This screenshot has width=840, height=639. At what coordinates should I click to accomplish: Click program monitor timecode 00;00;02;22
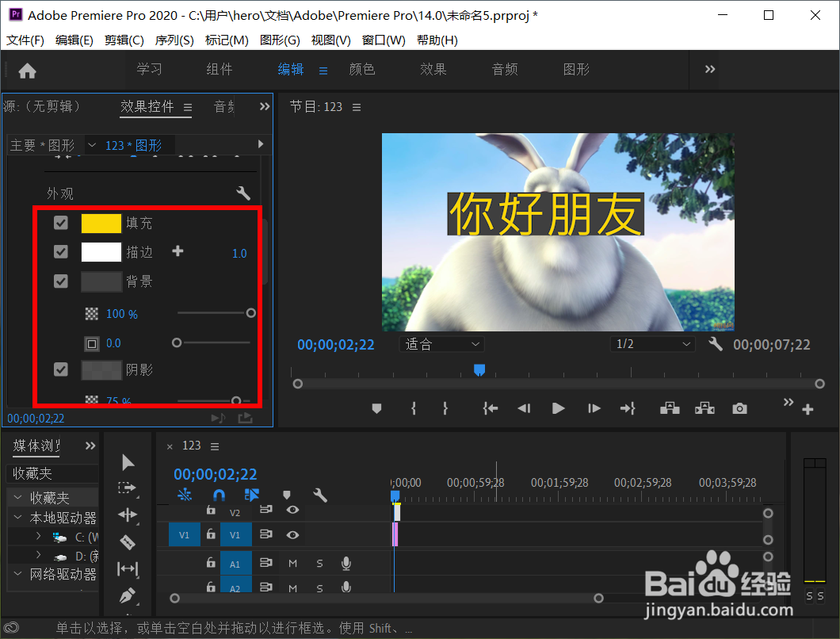(x=336, y=345)
